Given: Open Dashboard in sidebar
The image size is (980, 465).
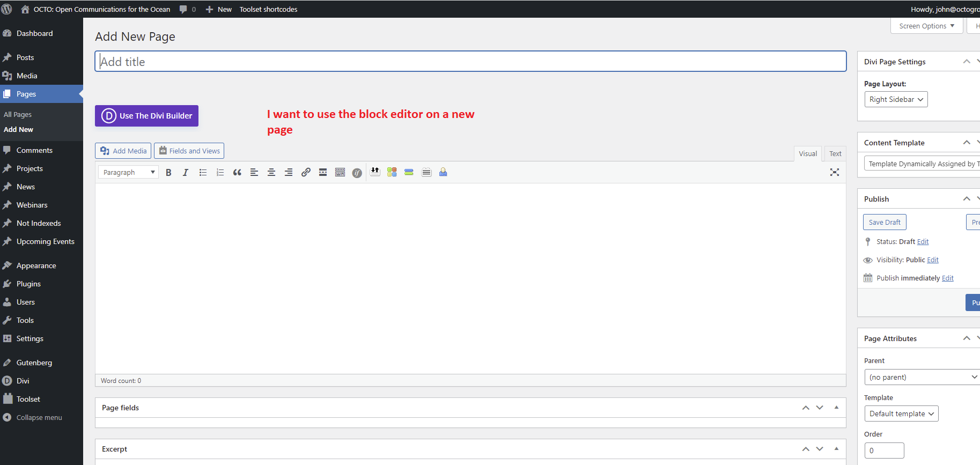Looking at the screenshot, I should point(41,33).
